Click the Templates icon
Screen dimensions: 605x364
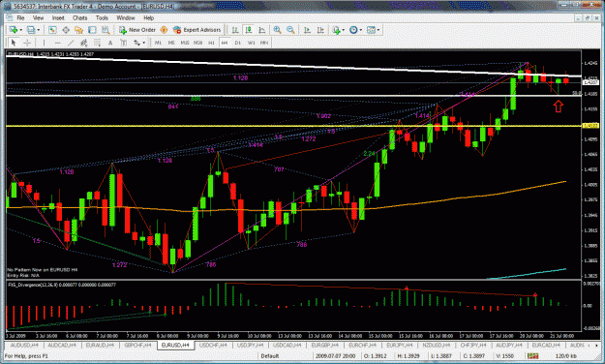coord(371,30)
